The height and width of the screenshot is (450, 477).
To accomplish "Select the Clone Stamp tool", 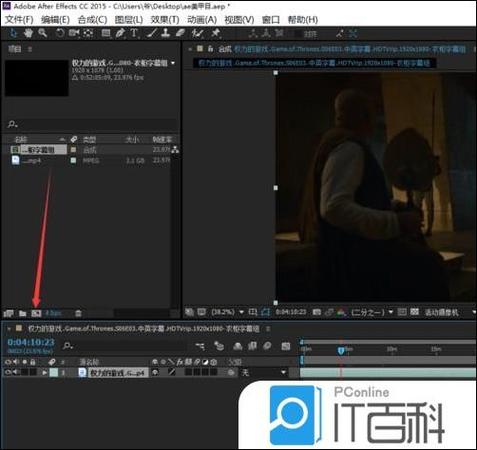I will point(166,33).
